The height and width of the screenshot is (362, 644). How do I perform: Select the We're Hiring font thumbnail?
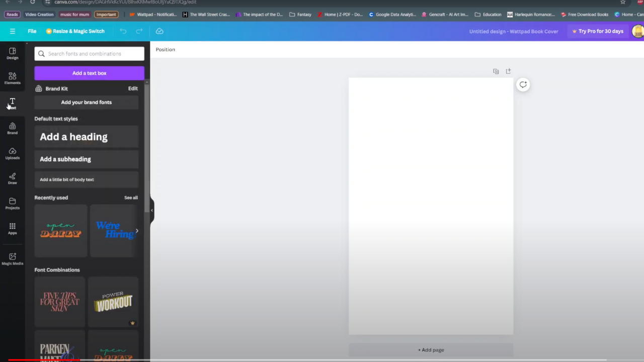tap(114, 231)
